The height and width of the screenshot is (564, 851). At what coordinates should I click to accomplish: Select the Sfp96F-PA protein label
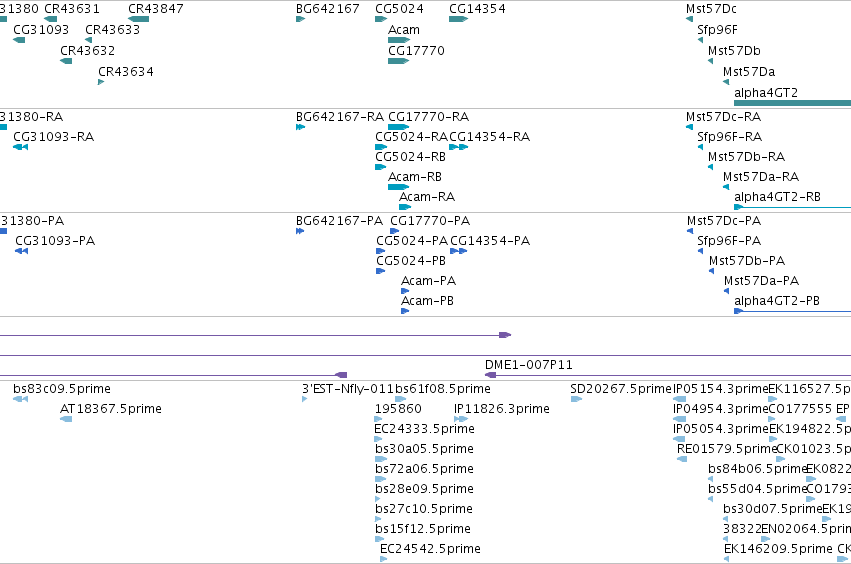coord(729,241)
